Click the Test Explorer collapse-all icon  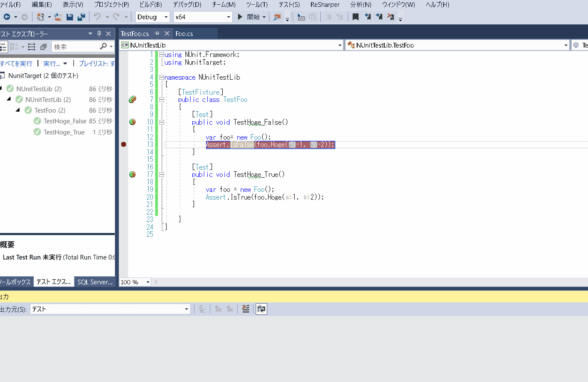[x=43, y=47]
